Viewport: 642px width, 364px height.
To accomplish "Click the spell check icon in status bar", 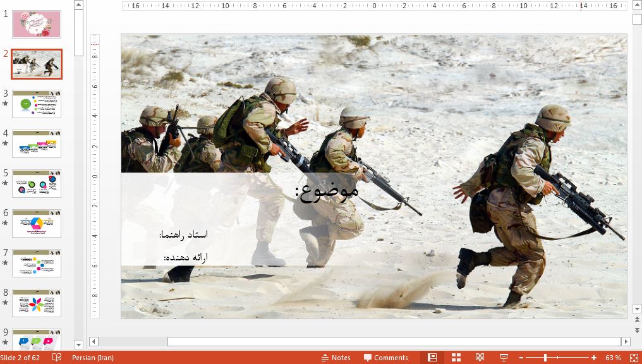I will coord(57,358).
